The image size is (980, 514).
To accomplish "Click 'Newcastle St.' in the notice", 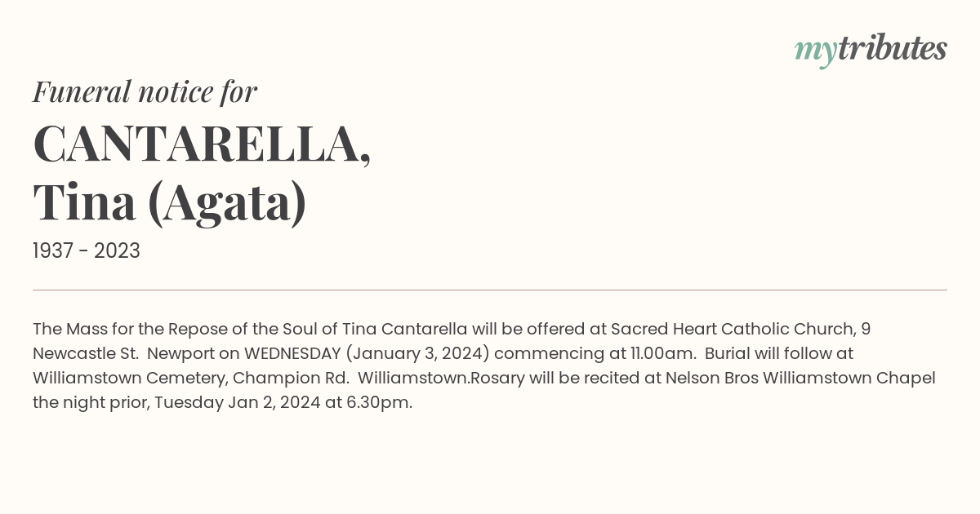I will click(86, 354).
